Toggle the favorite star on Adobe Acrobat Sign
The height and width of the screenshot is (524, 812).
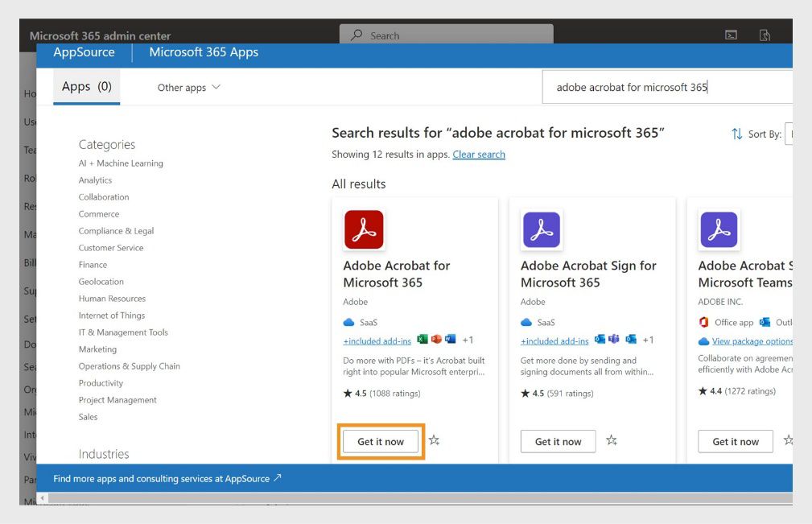pos(612,440)
